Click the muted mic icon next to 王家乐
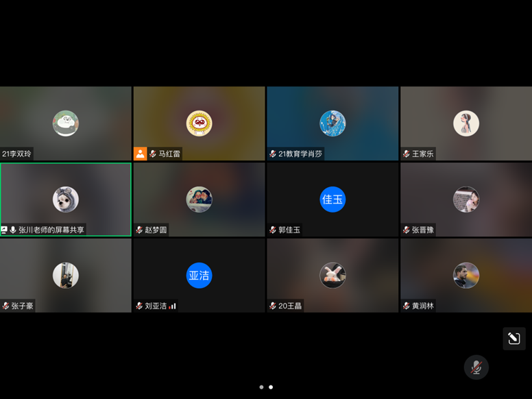 (x=407, y=154)
